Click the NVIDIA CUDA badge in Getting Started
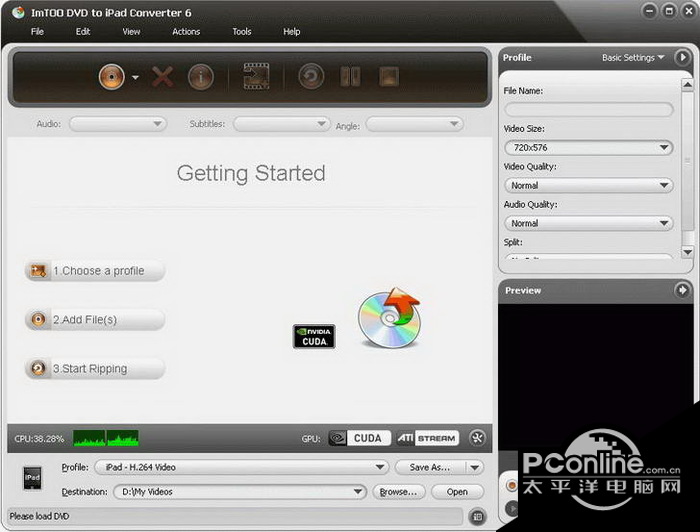The image size is (700, 532). tap(314, 337)
